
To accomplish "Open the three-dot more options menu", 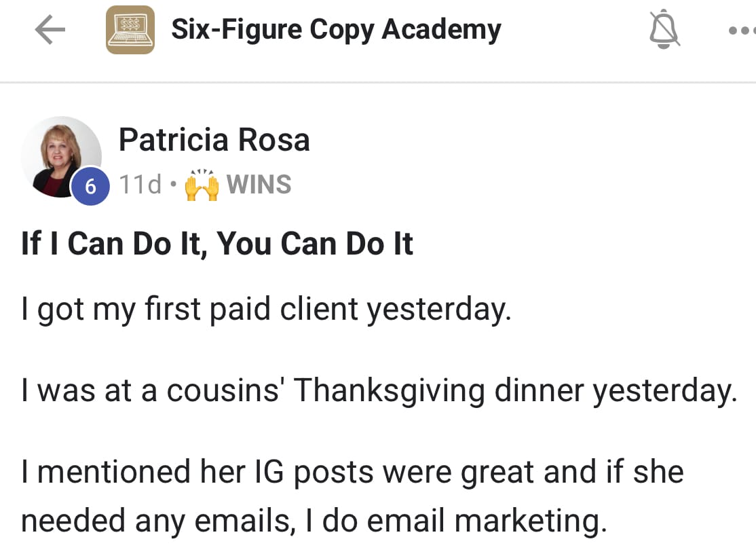I will [742, 31].
